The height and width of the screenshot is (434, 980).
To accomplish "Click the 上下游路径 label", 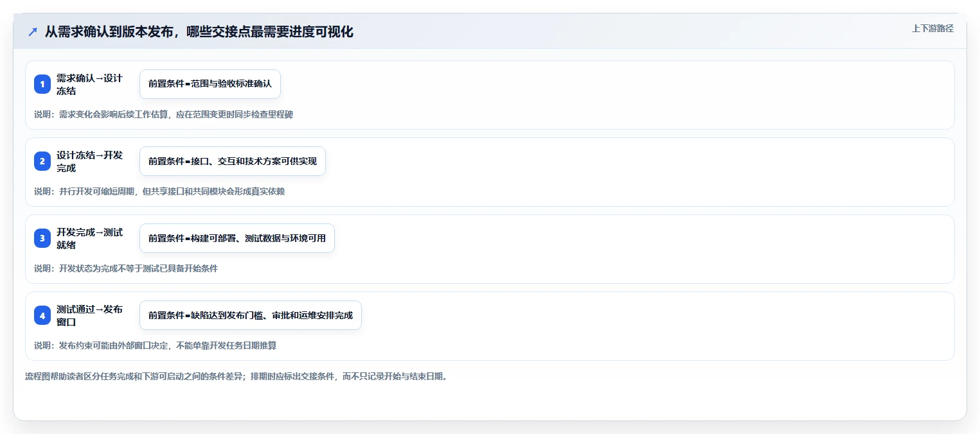I will click(x=932, y=28).
